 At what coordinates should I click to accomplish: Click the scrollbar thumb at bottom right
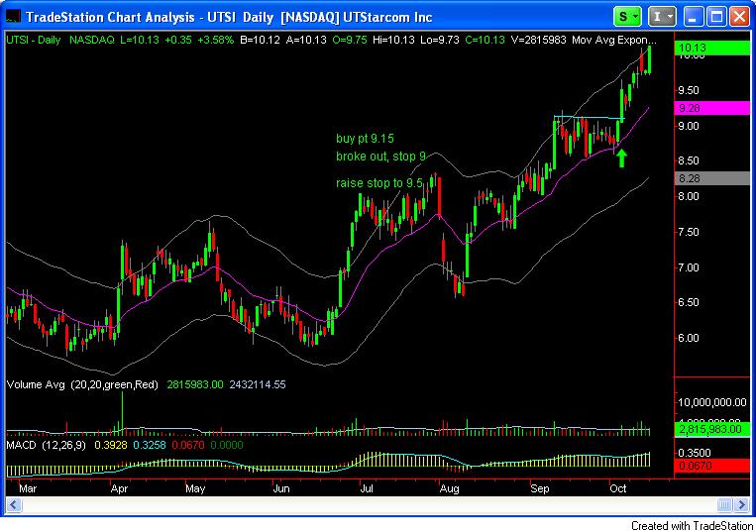(724, 505)
